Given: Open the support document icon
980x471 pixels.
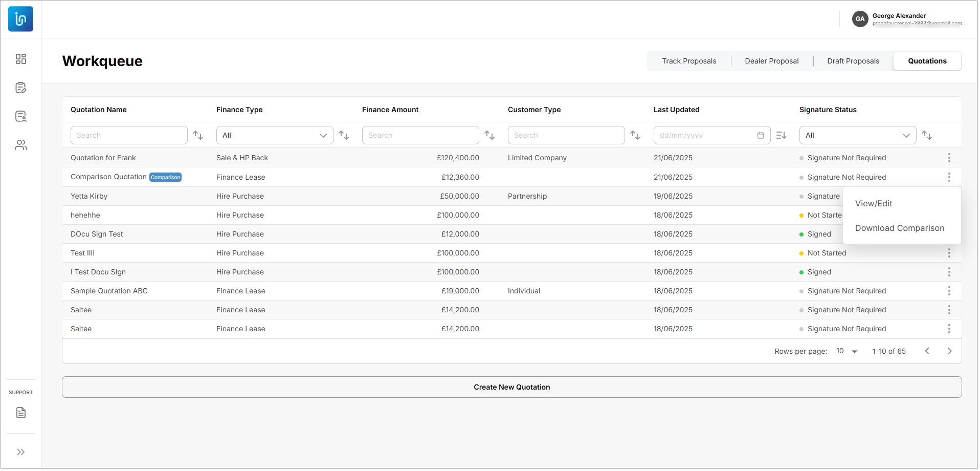Looking at the screenshot, I should [x=21, y=413].
